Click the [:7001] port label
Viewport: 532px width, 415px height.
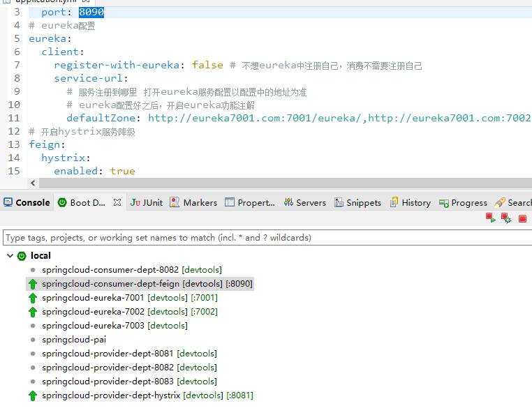point(205,298)
